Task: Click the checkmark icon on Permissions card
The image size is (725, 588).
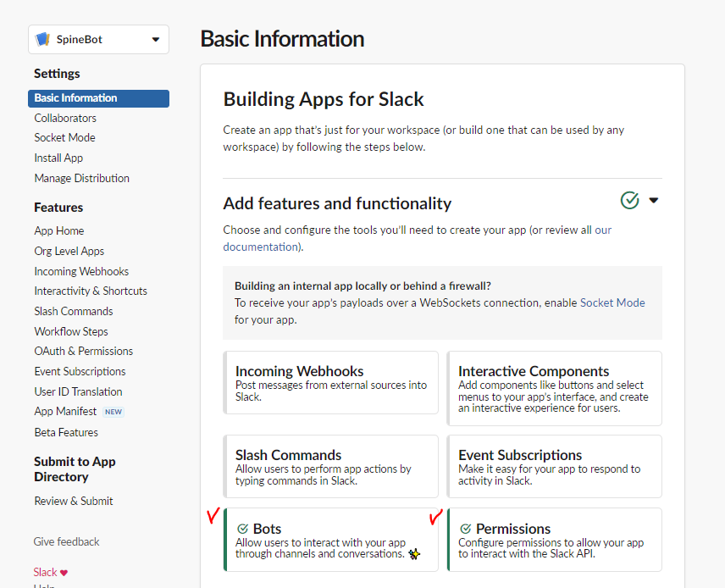Action: tap(465, 529)
